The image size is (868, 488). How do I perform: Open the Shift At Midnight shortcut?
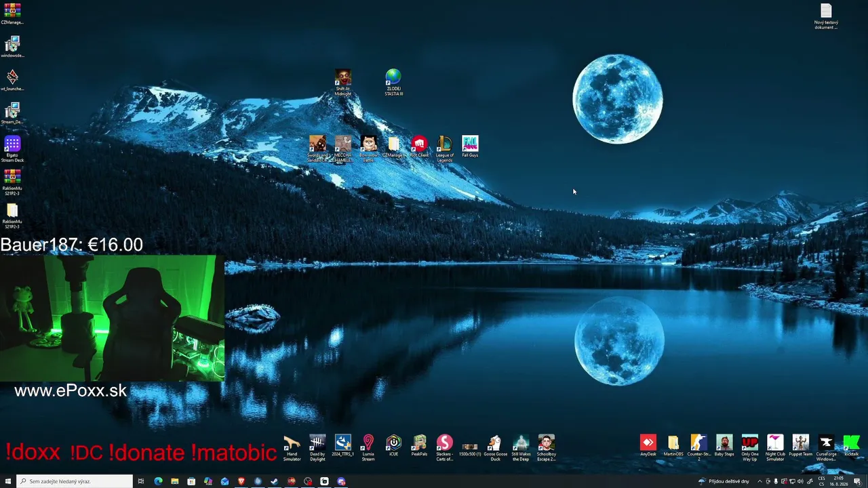click(x=342, y=83)
